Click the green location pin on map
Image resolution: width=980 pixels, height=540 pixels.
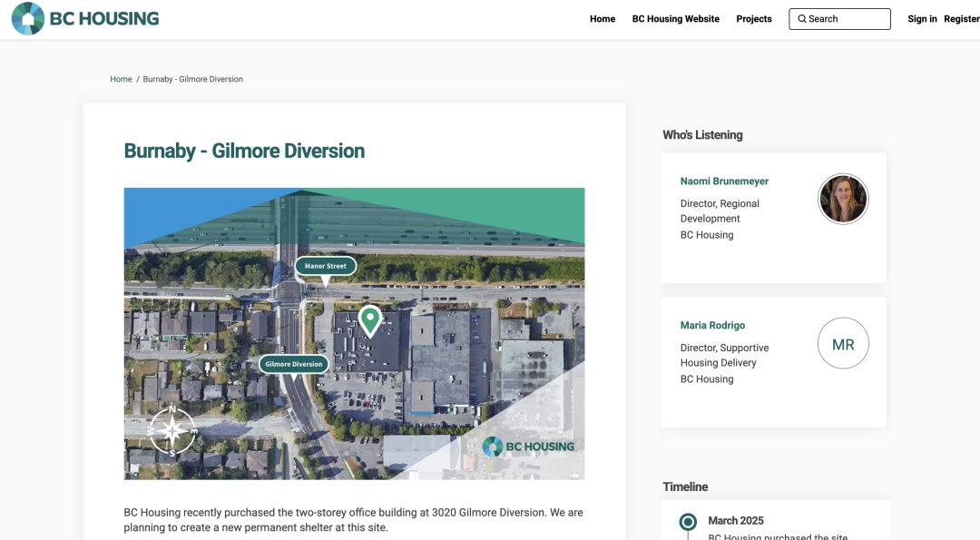[x=370, y=321]
